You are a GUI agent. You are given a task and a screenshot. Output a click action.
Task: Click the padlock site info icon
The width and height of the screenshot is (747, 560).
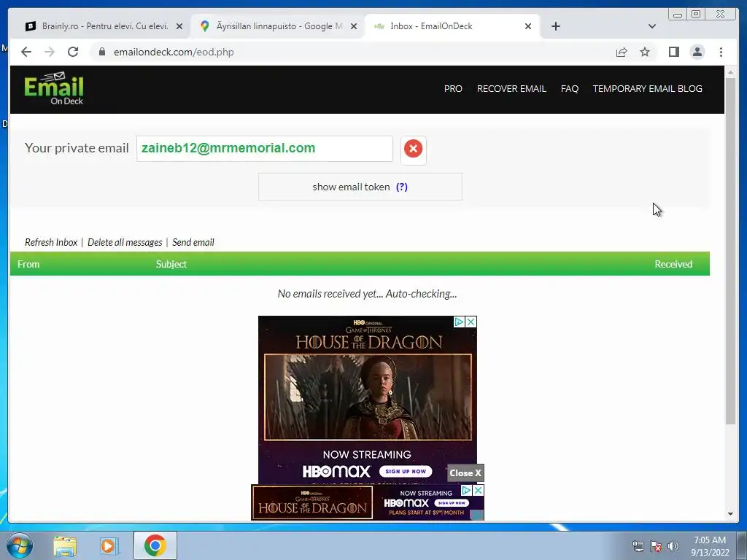pos(101,52)
